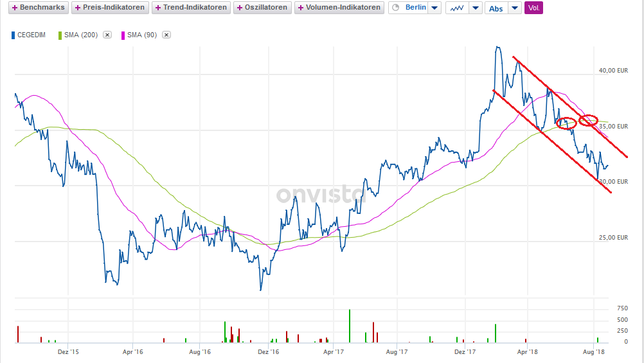Remove the SMA (200) indicator
This screenshot has width=644, height=363.
pos(107,35)
